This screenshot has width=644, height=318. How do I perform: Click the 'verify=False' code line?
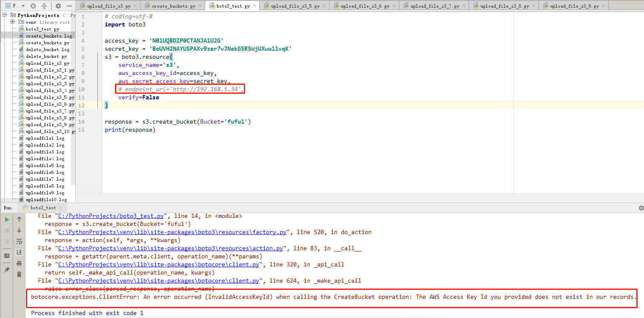[139, 97]
